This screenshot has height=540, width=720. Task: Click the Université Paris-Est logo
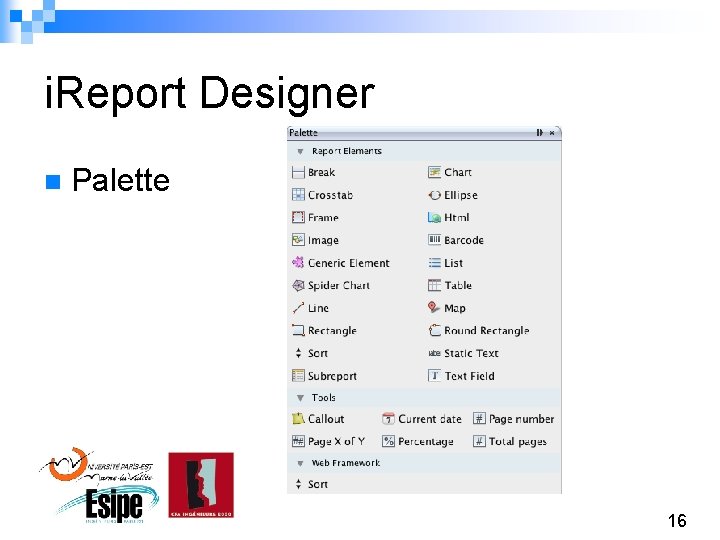(96, 466)
